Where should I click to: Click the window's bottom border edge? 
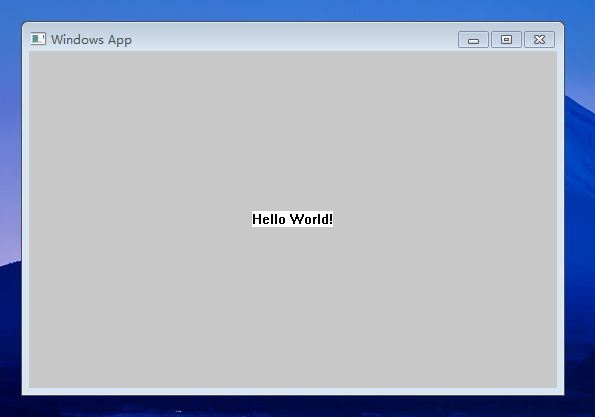click(293, 392)
